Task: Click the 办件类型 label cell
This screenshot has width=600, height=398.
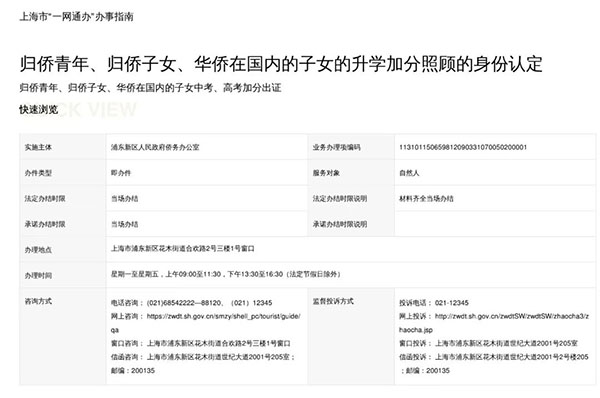Action: click(63, 173)
